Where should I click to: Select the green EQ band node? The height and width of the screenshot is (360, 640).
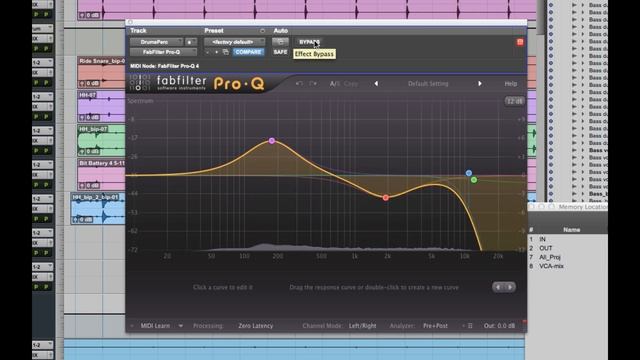click(x=474, y=180)
